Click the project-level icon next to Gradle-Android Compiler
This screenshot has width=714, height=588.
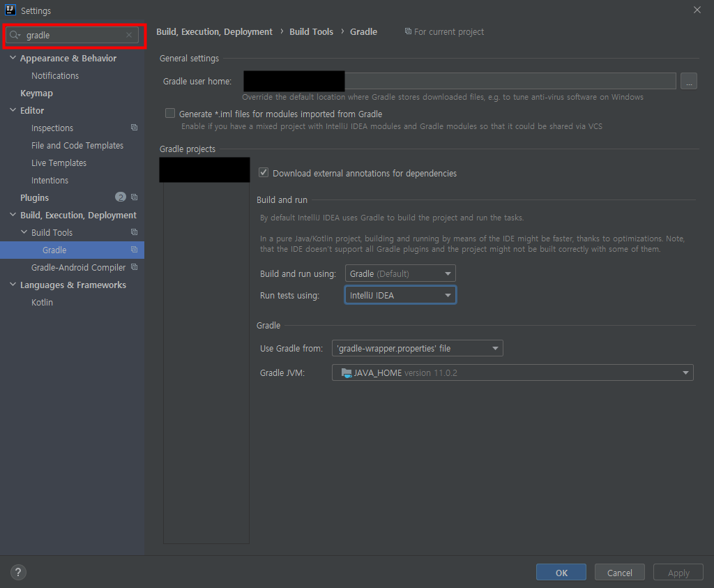pyautogui.click(x=134, y=267)
